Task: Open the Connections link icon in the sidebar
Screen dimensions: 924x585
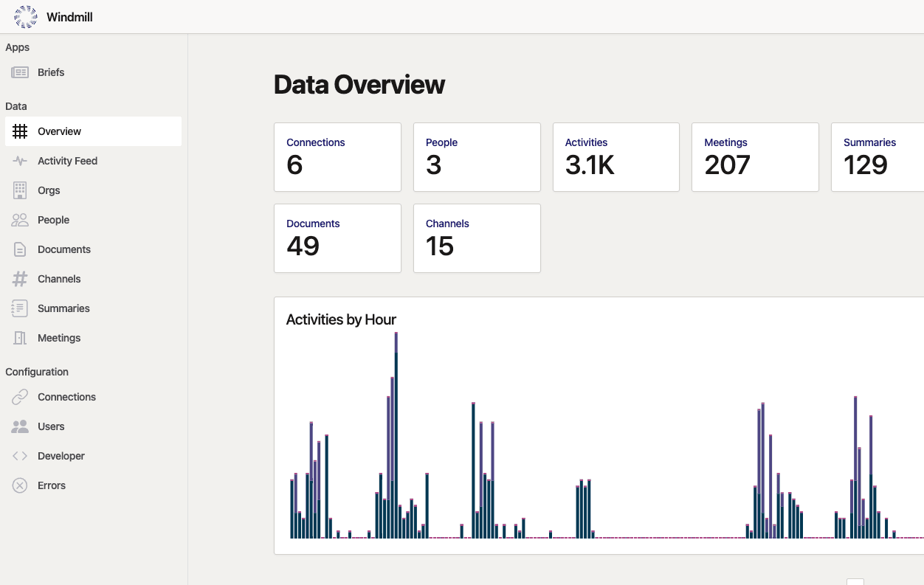Action: pos(20,397)
